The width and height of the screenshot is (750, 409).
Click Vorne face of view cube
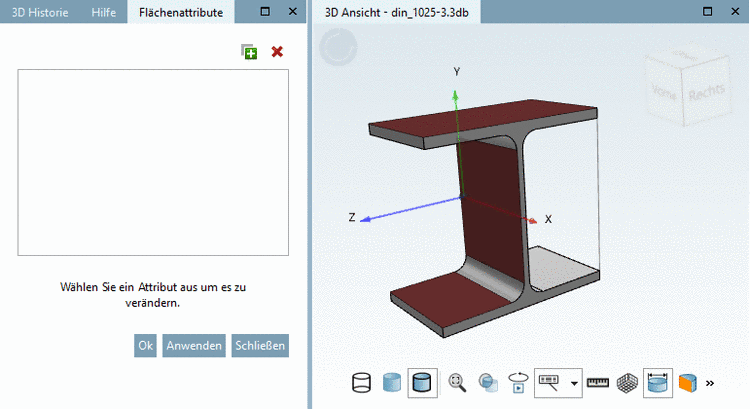tap(664, 91)
